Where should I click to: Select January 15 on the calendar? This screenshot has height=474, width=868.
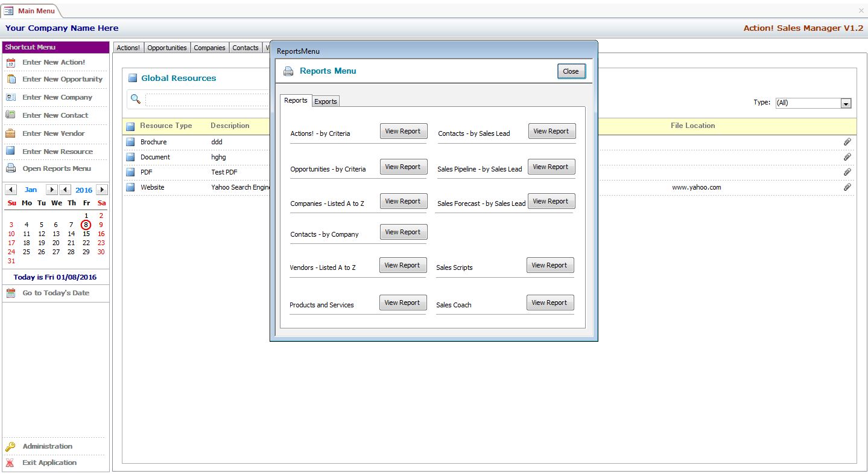tap(86, 234)
